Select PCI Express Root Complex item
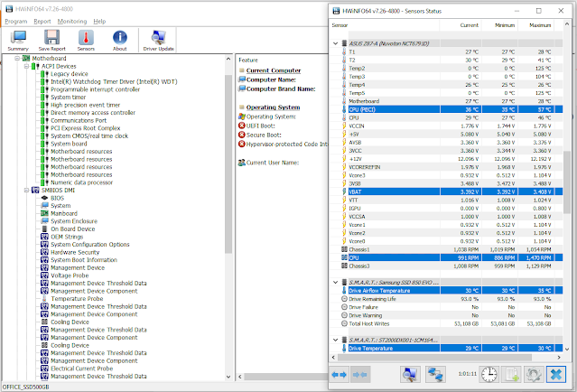 (86, 128)
